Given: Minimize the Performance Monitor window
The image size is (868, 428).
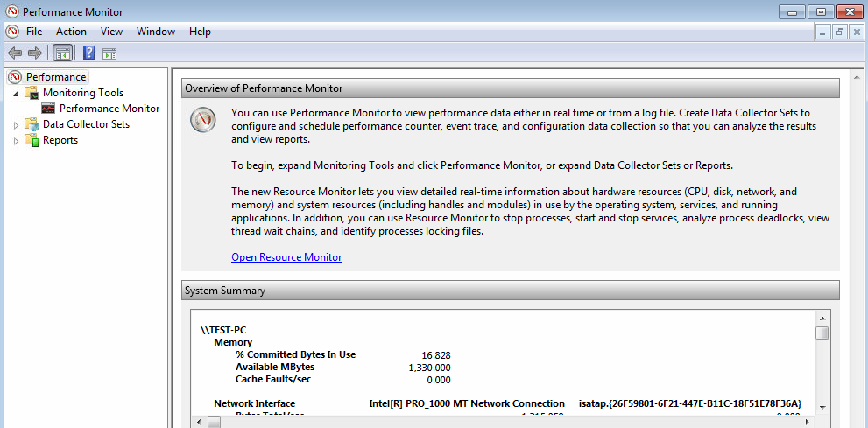Looking at the screenshot, I should 792,11.
